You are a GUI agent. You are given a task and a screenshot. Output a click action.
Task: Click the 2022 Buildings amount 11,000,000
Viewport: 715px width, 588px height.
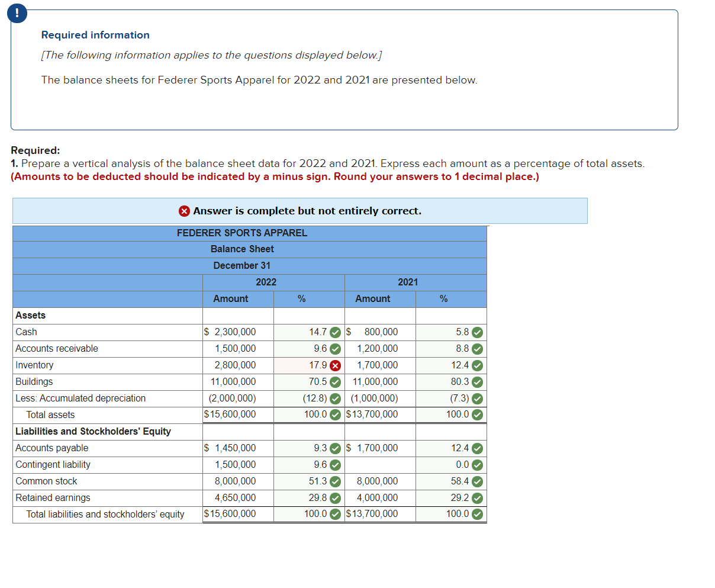233,382
